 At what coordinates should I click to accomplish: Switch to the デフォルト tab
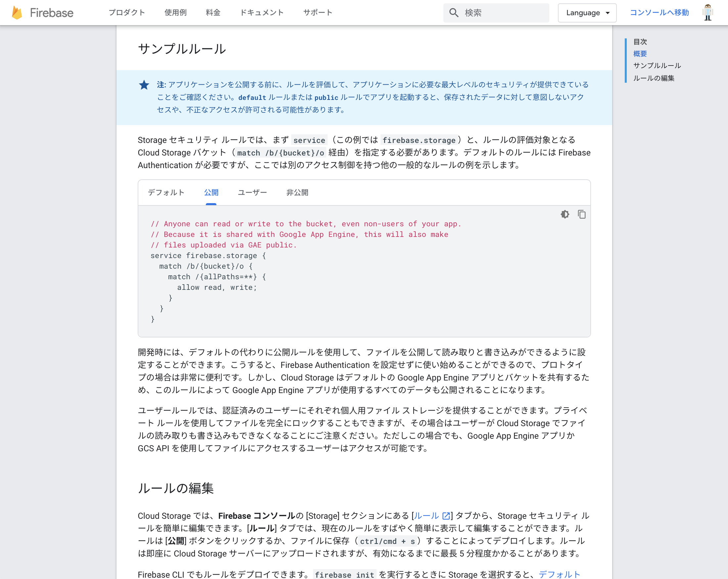[x=166, y=193]
